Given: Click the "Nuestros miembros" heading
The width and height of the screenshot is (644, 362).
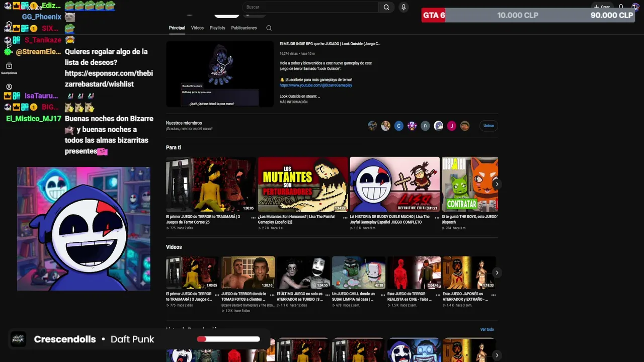Looking at the screenshot, I should (x=184, y=123).
